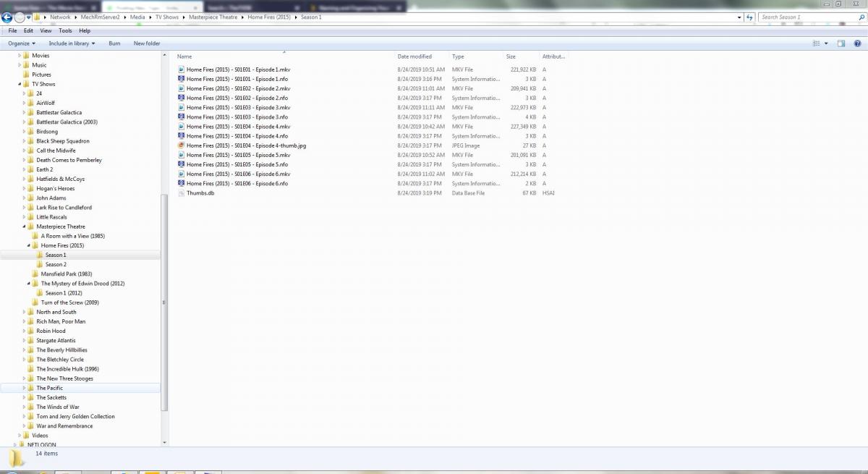The width and height of the screenshot is (868, 474).
Task: Open the Include in library dropdown
Action: click(72, 43)
